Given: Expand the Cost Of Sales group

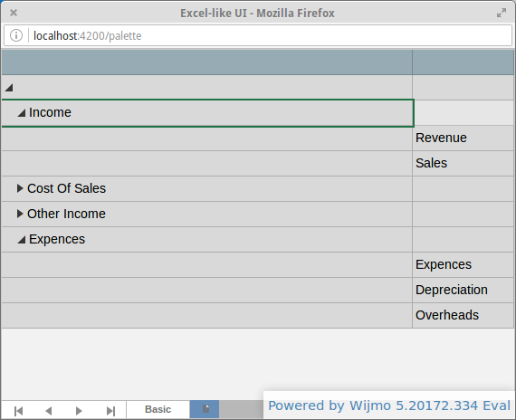Looking at the screenshot, I should [20, 188].
